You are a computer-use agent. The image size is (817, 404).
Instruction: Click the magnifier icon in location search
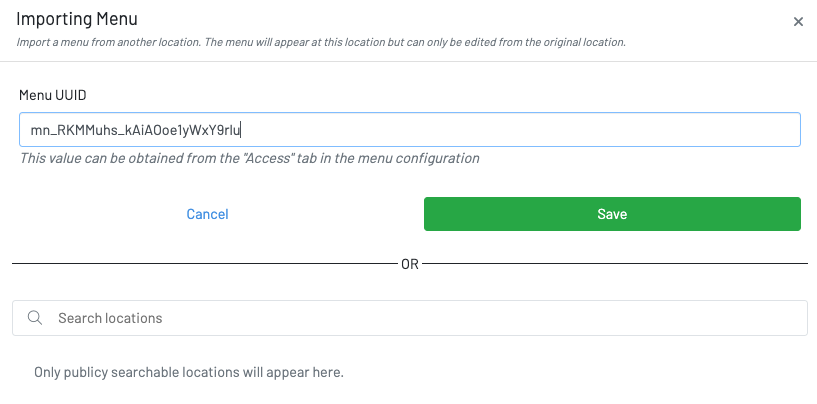point(35,318)
